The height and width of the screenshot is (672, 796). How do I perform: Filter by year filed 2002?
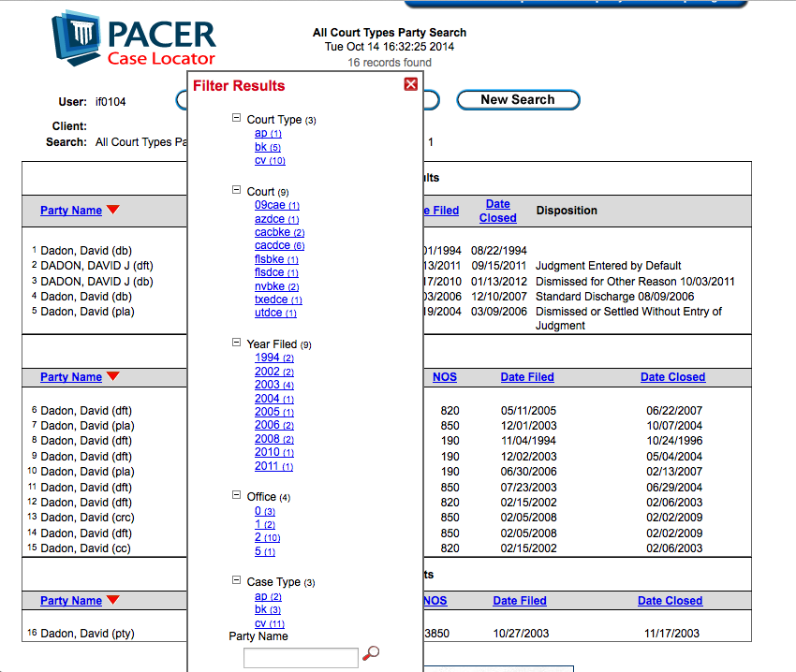(274, 372)
